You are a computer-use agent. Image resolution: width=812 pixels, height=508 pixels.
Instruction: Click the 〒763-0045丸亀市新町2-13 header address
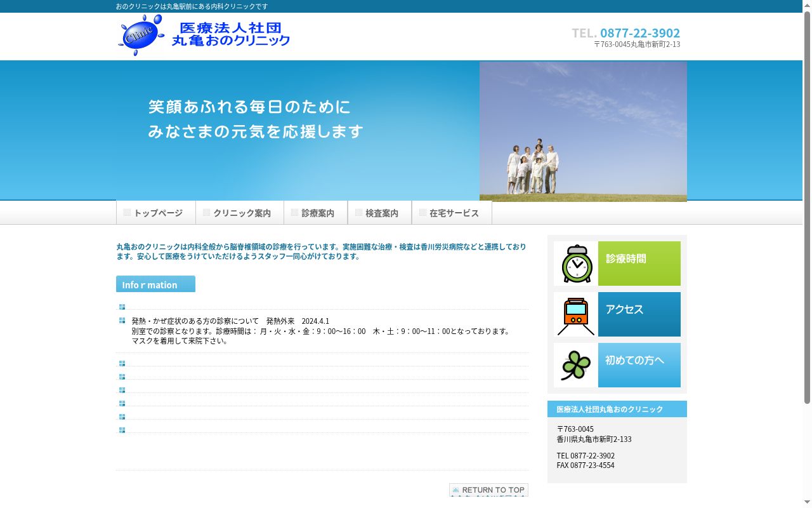pos(637,44)
